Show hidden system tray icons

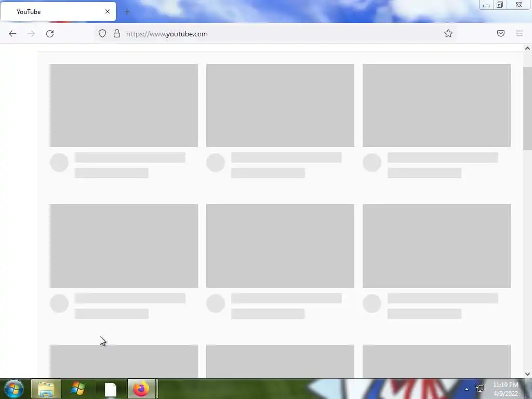pyautogui.click(x=467, y=389)
